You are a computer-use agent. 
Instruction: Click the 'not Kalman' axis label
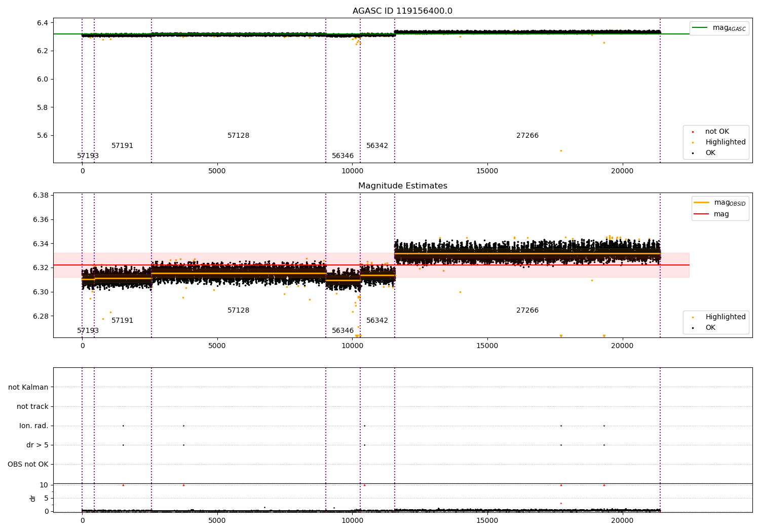28,387
